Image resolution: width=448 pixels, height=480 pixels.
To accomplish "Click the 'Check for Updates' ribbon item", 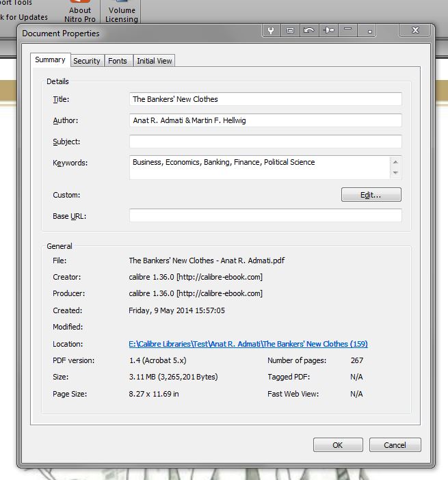I will (x=24, y=17).
